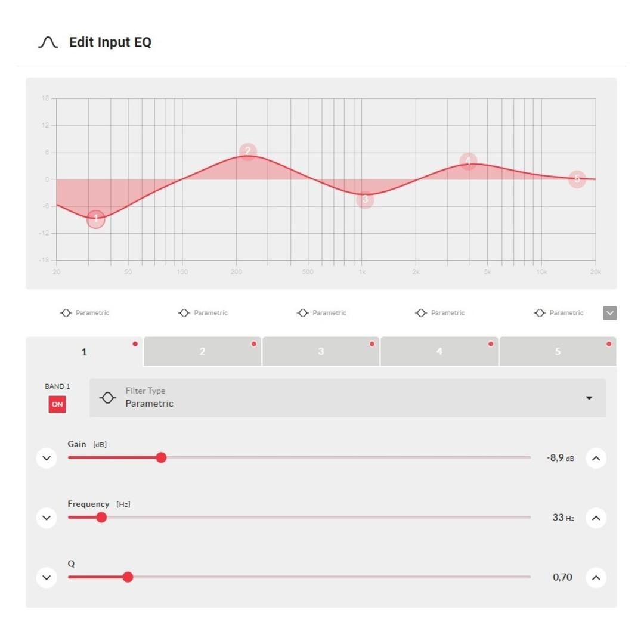Expand the filter legend dropdown arrow
Viewport: 644px width, 644px height.
click(609, 313)
